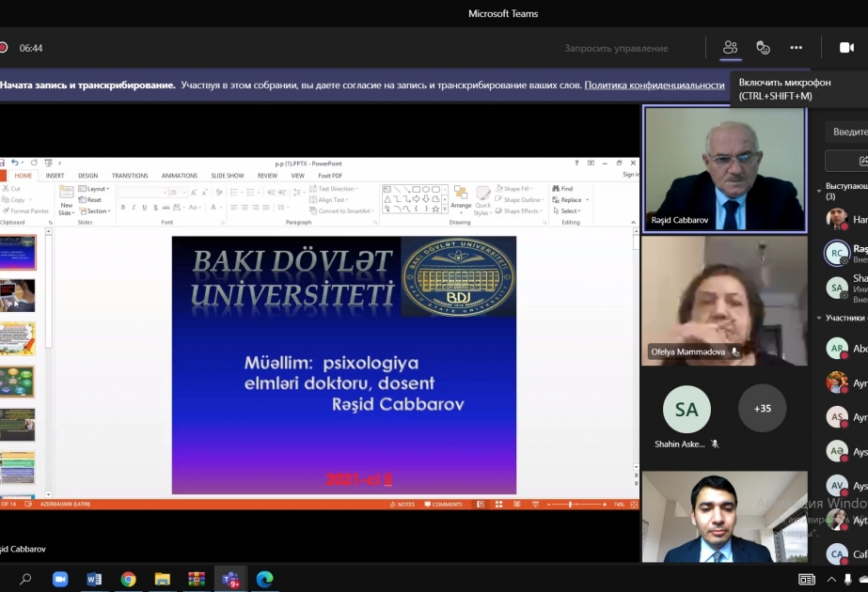Toggle the Teams camera button
868x592 pixels.
coord(846,48)
